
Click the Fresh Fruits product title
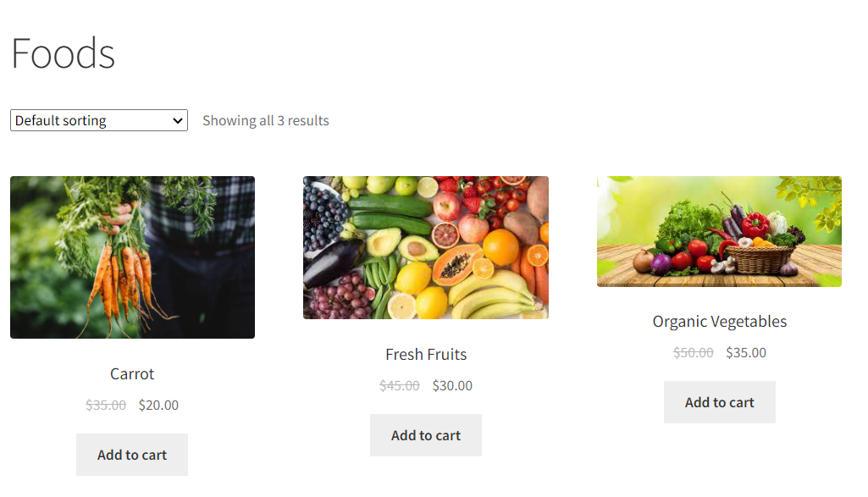click(426, 354)
